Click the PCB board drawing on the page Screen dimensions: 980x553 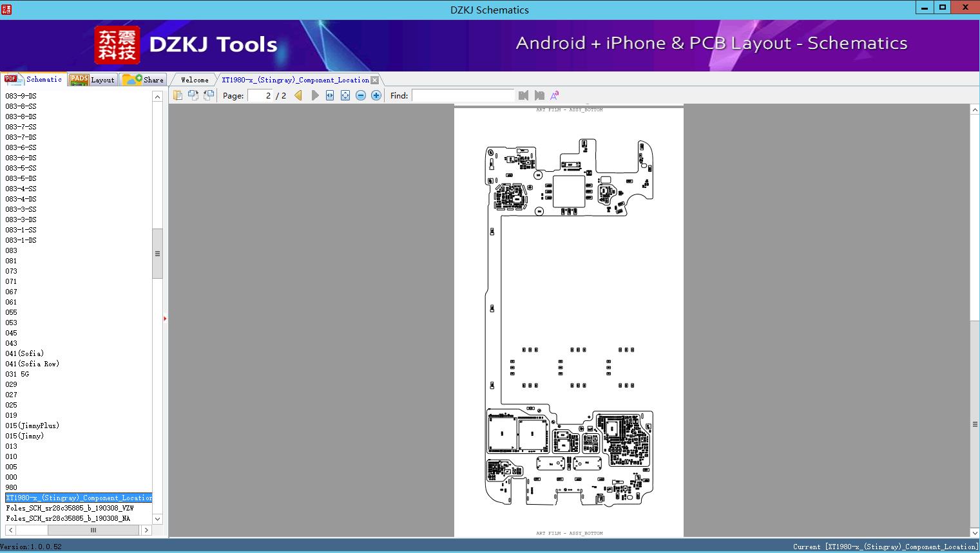click(x=569, y=322)
